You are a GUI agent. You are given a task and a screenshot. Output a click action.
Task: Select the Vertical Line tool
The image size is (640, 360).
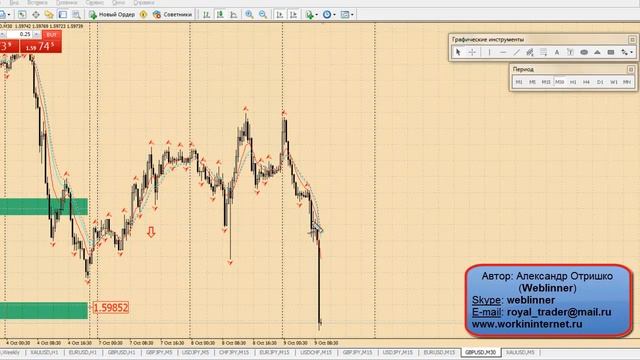(489, 52)
